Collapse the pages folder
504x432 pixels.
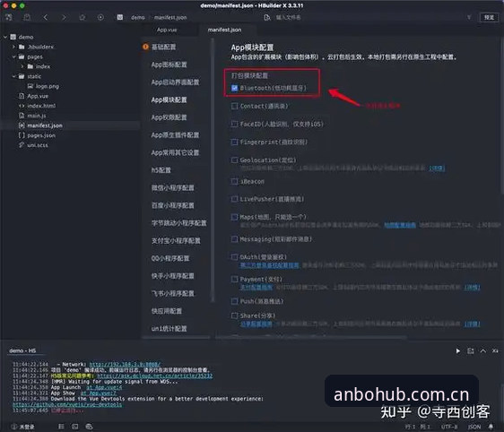[x=13, y=56]
